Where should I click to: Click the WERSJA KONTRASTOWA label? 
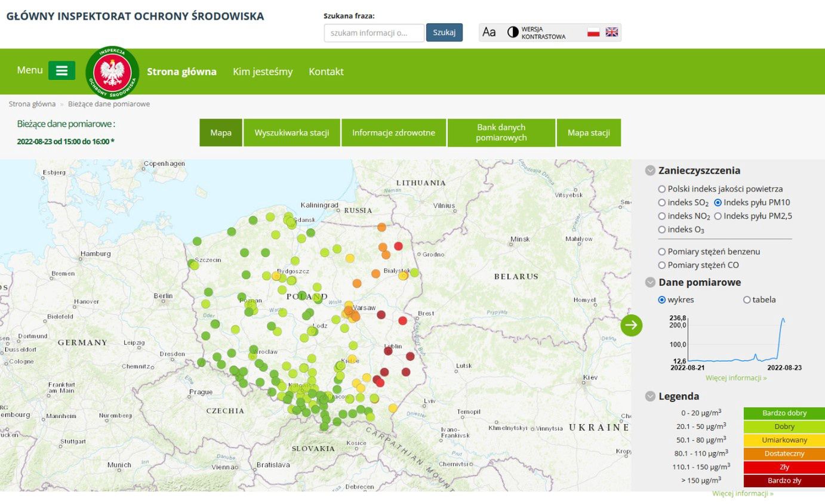[x=543, y=33]
